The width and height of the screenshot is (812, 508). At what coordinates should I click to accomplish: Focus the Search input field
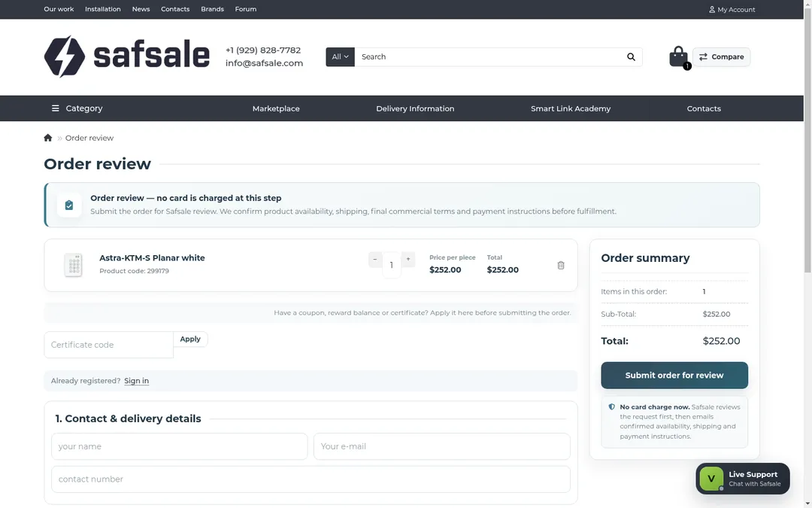coord(489,57)
